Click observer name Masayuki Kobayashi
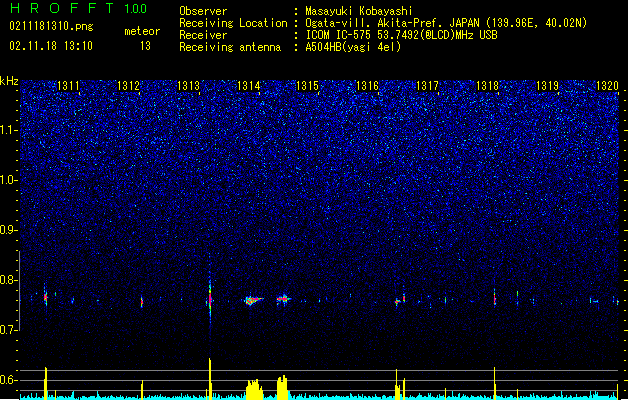Image resolution: width=629 pixels, height=400 pixels. click(x=359, y=11)
